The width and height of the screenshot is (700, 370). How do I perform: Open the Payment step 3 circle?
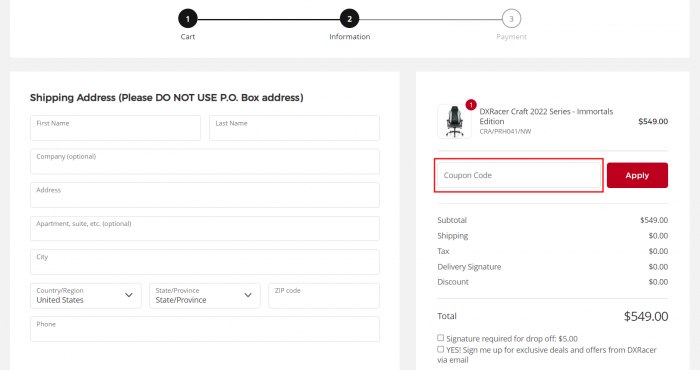click(x=511, y=19)
